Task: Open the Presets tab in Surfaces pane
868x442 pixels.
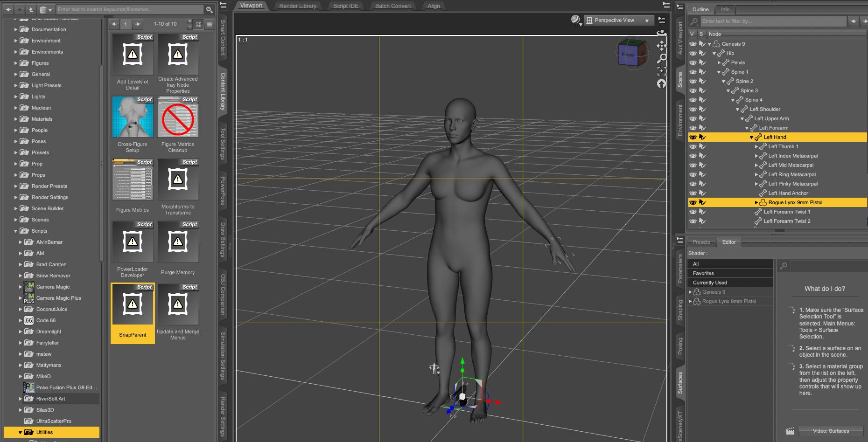Action: coord(701,242)
